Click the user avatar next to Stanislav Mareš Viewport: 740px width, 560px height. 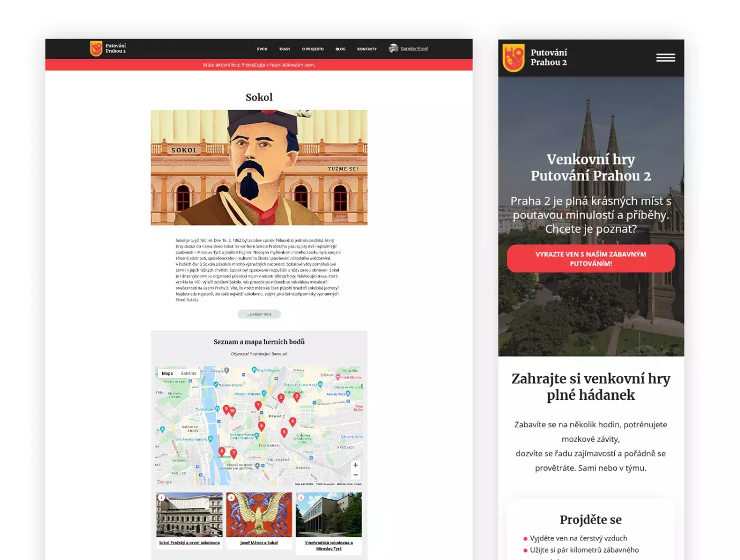point(393,49)
